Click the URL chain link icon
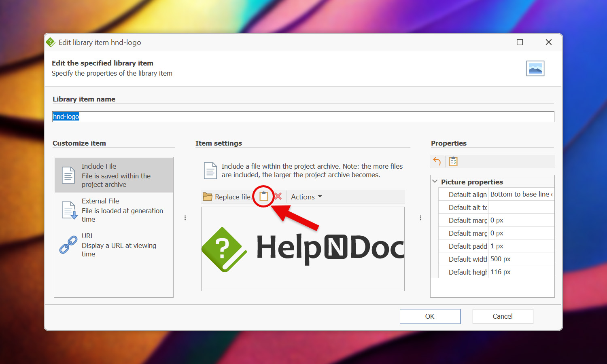607x364 pixels. click(x=68, y=245)
